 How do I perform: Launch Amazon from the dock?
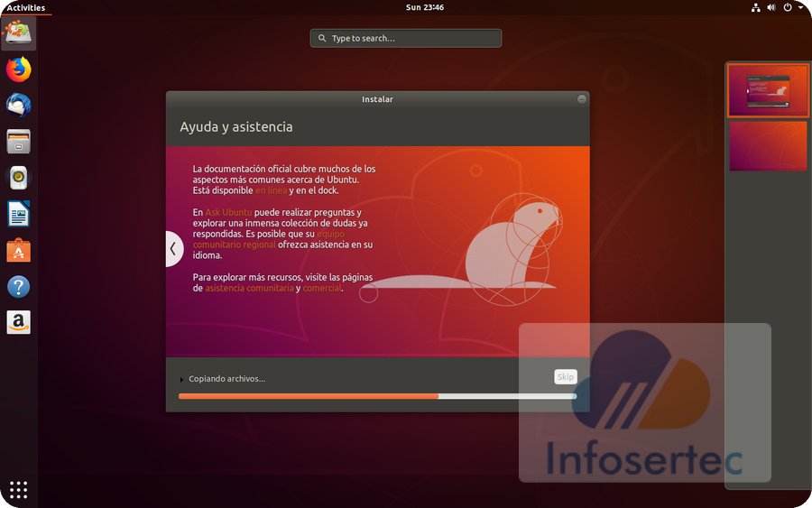point(18,322)
